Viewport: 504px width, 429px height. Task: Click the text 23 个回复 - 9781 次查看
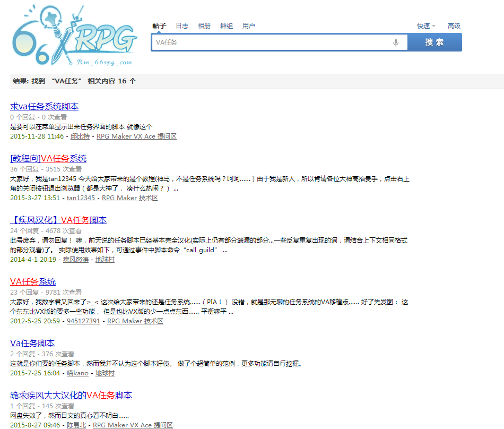tap(46, 293)
